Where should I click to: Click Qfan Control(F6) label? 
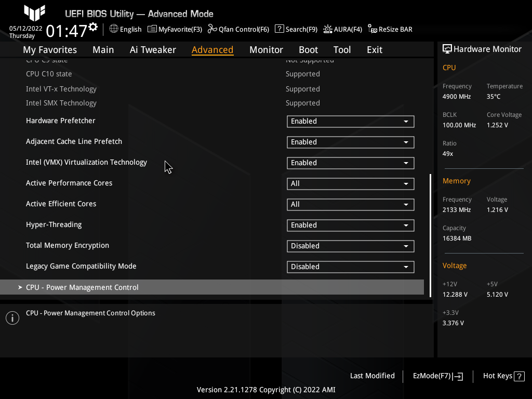click(x=244, y=30)
